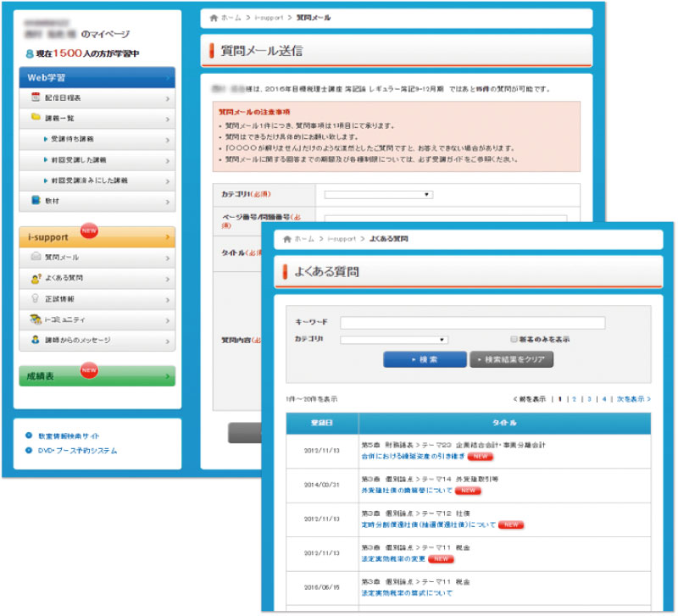Click the 質問メール envelope icon
This screenshot has width=678, height=616.
tap(36, 257)
